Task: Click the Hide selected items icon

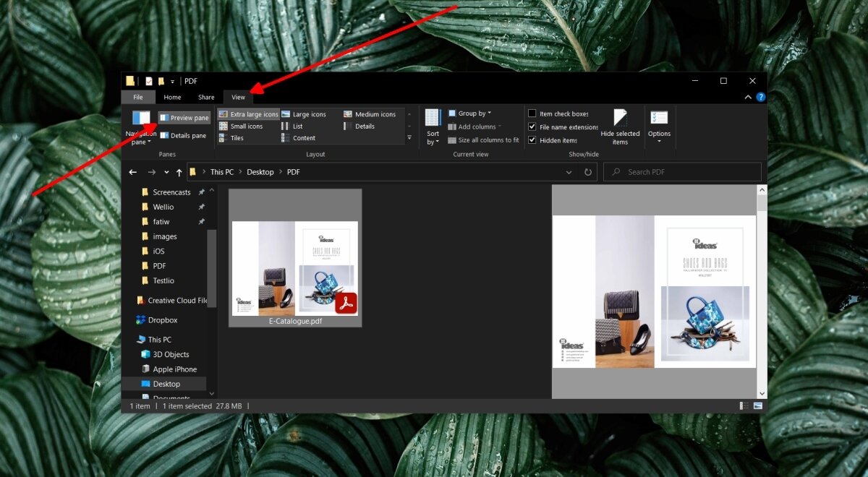Action: coord(620,119)
